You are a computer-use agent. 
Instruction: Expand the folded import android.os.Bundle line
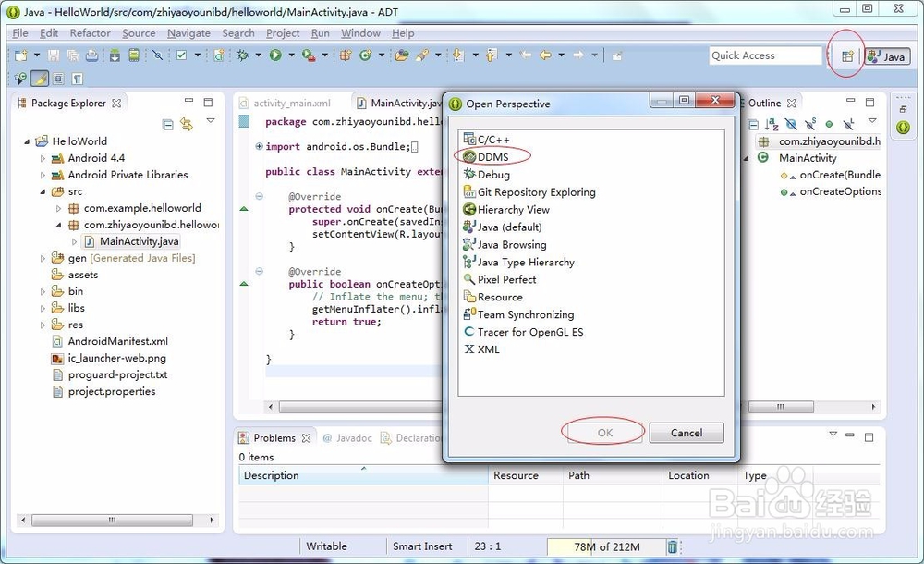(x=259, y=146)
